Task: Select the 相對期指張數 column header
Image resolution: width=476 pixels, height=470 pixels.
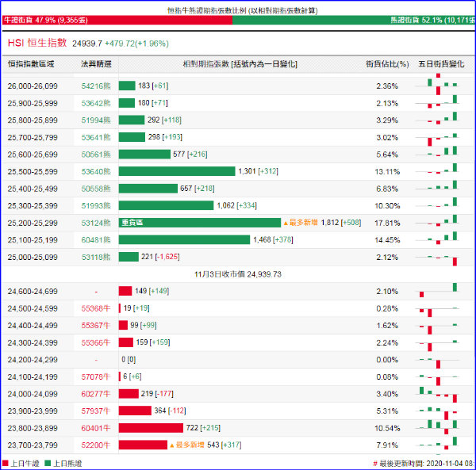Action: (240, 64)
